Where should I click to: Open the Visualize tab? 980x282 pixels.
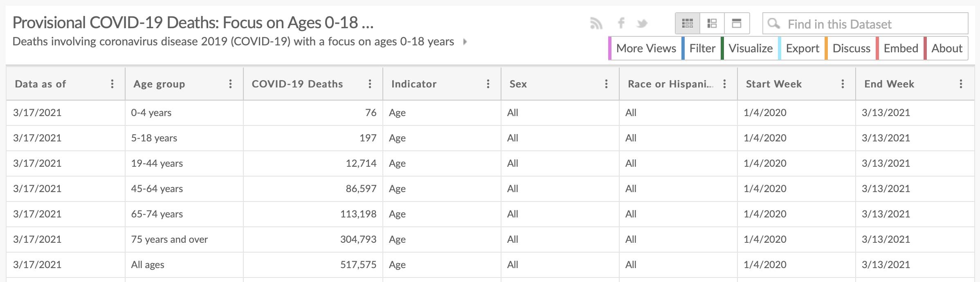[749, 48]
